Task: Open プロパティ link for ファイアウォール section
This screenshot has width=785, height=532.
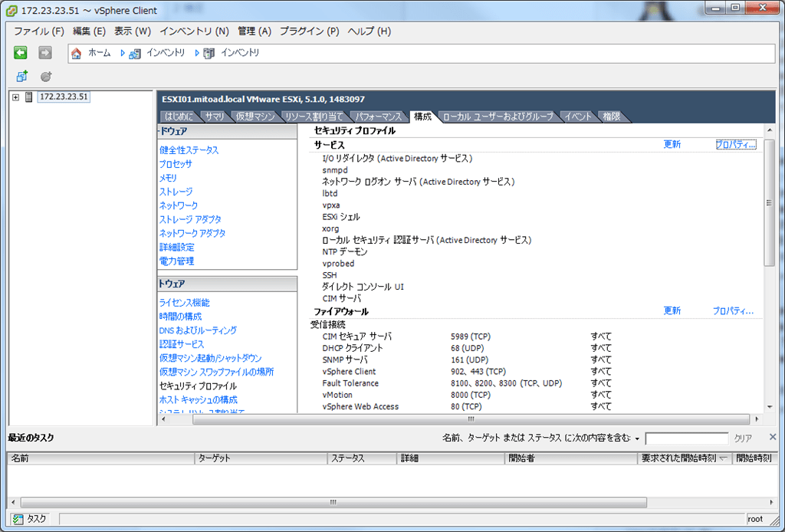Action: [x=733, y=310]
